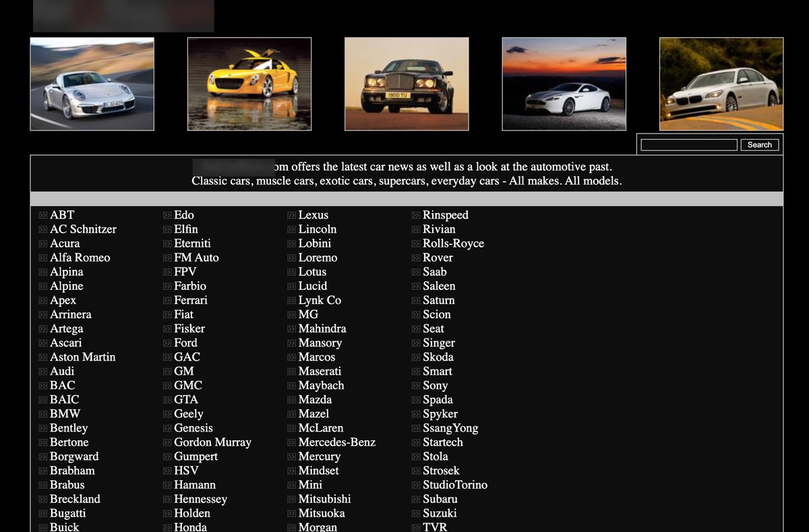Image resolution: width=809 pixels, height=532 pixels.
Task: Go to the Acura page
Action: pyautogui.click(x=65, y=243)
